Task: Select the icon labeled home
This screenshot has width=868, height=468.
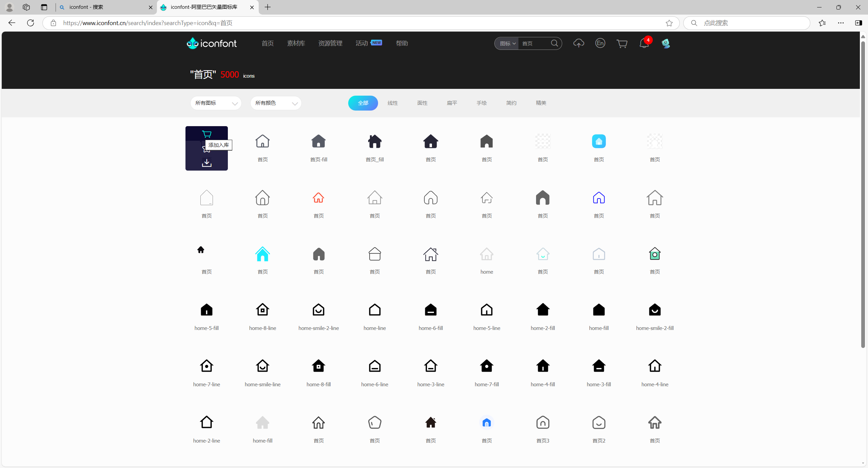Action: 487,254
